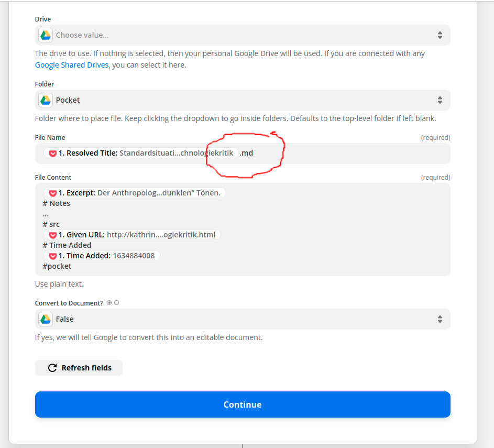Image resolution: width=494 pixels, height=448 pixels.
Task: Click the .md text in File Name field
Action: 246,153
